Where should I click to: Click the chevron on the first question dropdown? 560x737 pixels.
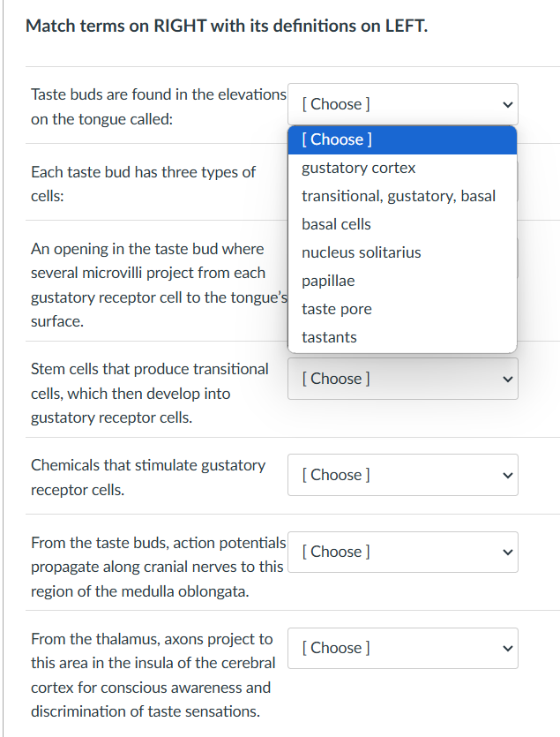click(507, 103)
